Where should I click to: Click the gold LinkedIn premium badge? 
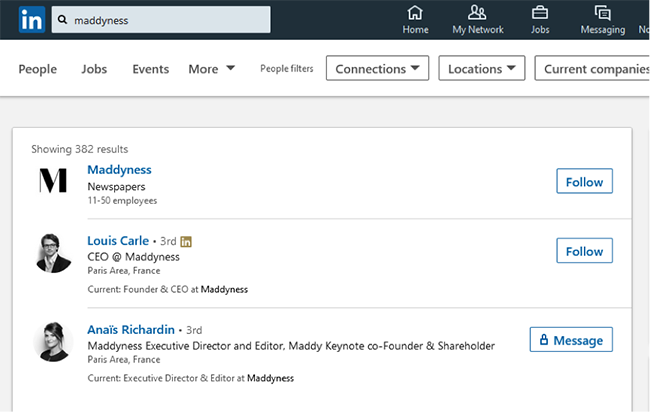coord(186,241)
